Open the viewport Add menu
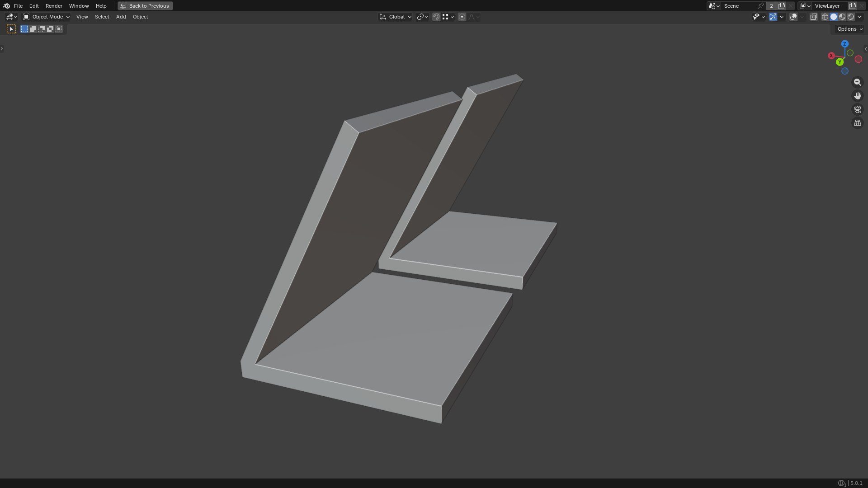The height and width of the screenshot is (488, 868). pyautogui.click(x=121, y=17)
